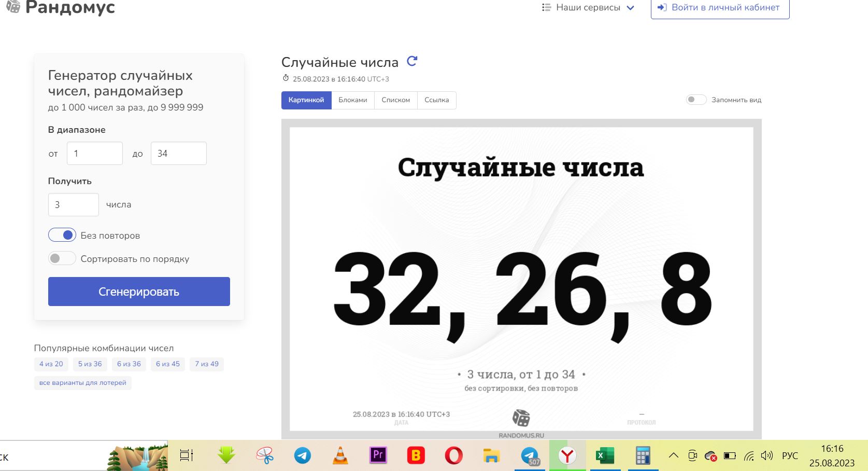Launch the Snipping Tool from the taskbar
868x471 pixels.
click(x=265, y=456)
